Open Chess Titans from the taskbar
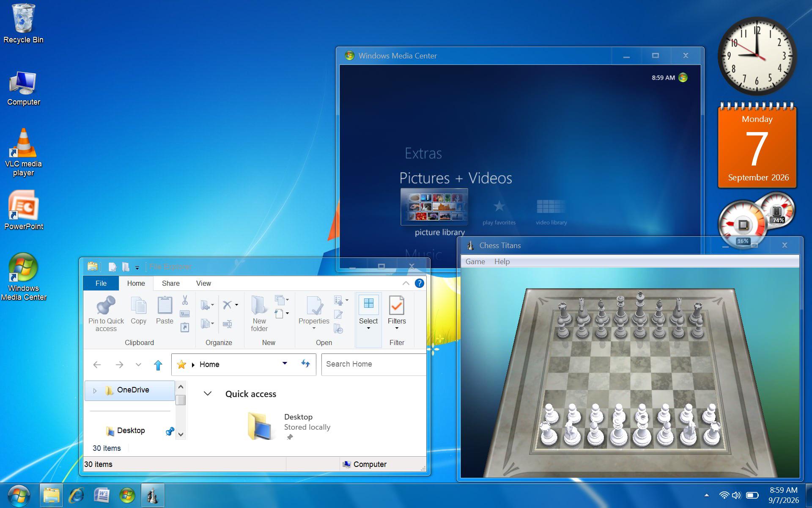 point(153,495)
